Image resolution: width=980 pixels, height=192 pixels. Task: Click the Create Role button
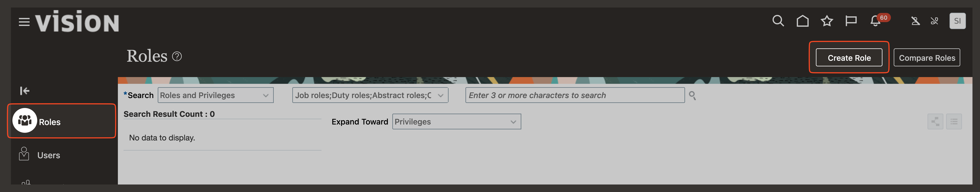click(x=849, y=58)
